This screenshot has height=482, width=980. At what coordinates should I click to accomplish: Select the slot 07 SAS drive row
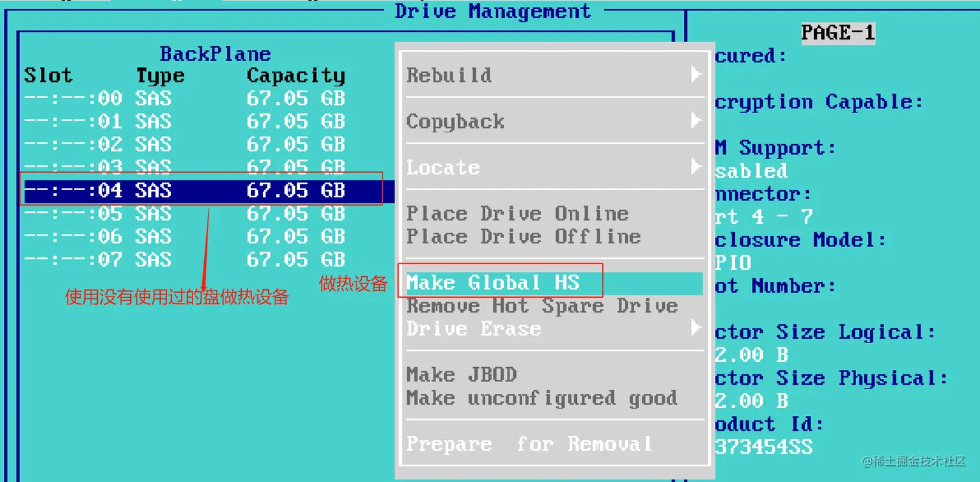(x=185, y=259)
